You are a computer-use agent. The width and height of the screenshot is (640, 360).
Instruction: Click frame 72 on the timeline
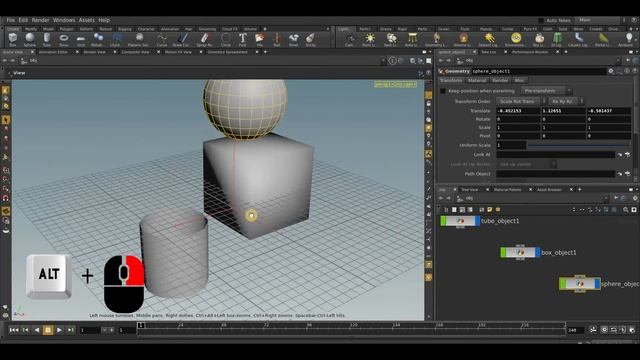[x=267, y=325]
